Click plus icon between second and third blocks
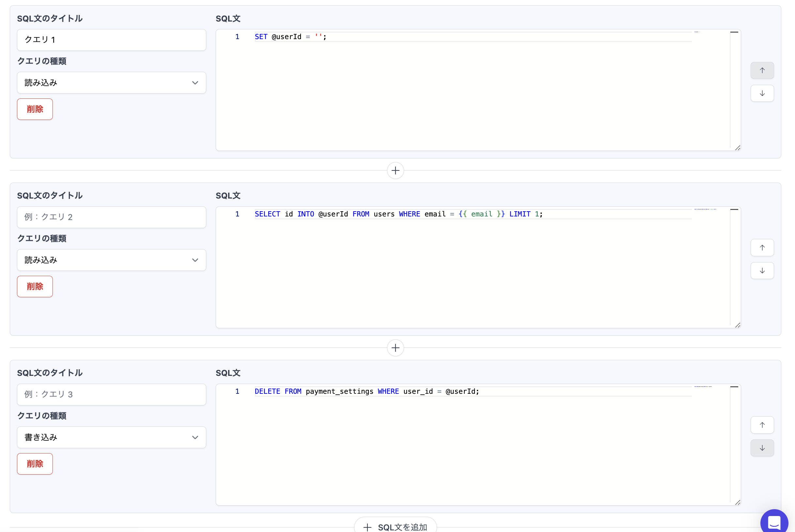This screenshot has width=795, height=532. 395,348
